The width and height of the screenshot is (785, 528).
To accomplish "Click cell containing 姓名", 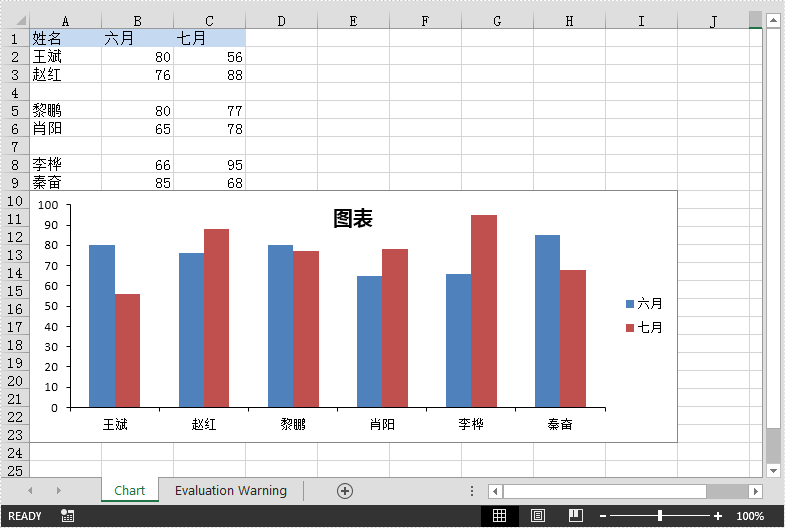I will coord(66,38).
